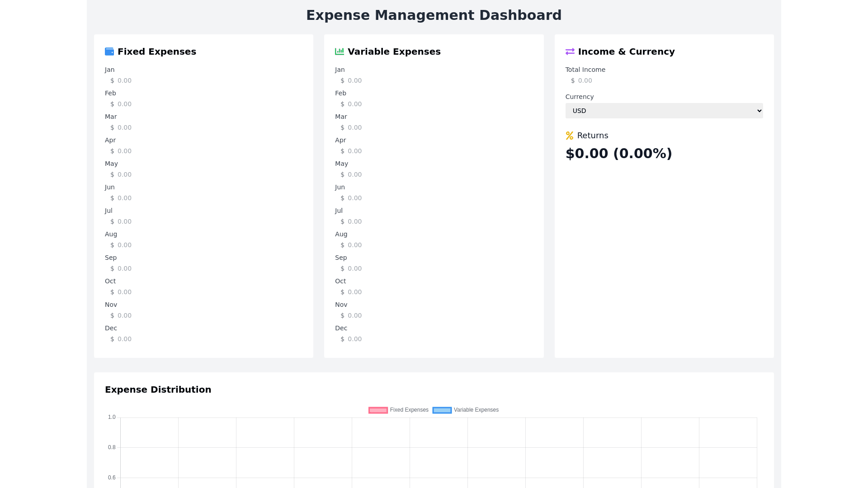868x488 pixels.
Task: Click the wallet icon beside Fixed Expenses
Action: (109, 52)
